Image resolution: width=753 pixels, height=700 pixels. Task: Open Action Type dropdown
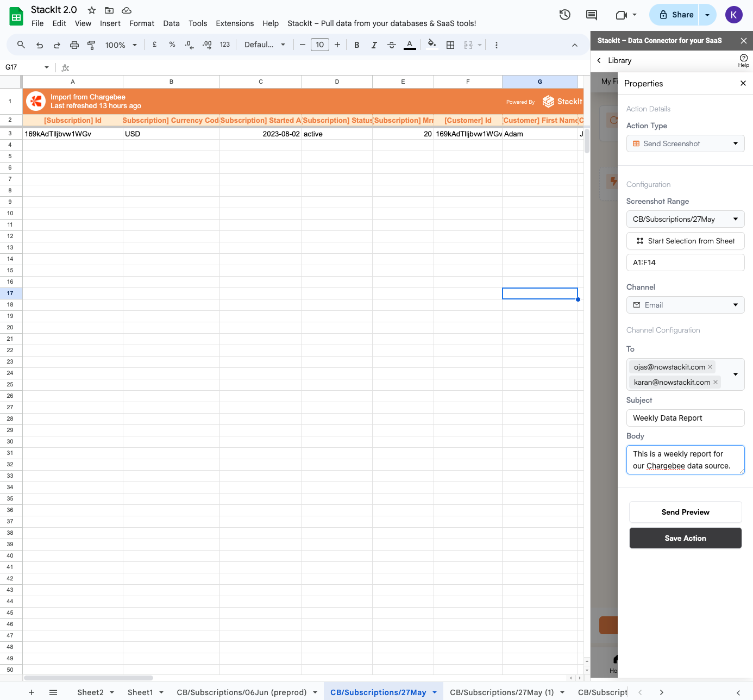click(685, 143)
